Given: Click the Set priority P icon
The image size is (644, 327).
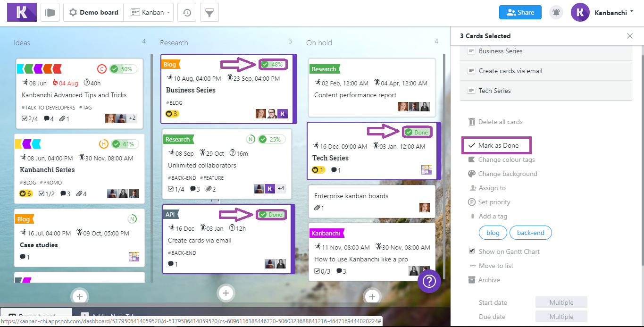Looking at the screenshot, I should (472, 202).
